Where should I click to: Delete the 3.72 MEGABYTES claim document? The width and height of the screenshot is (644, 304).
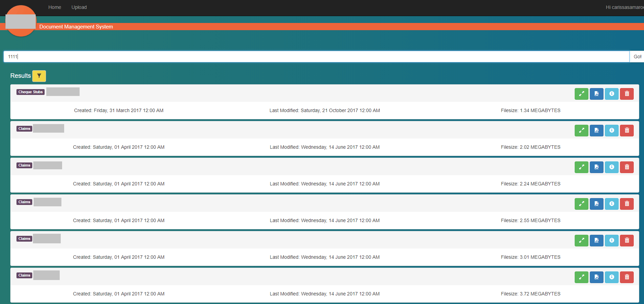click(x=627, y=277)
